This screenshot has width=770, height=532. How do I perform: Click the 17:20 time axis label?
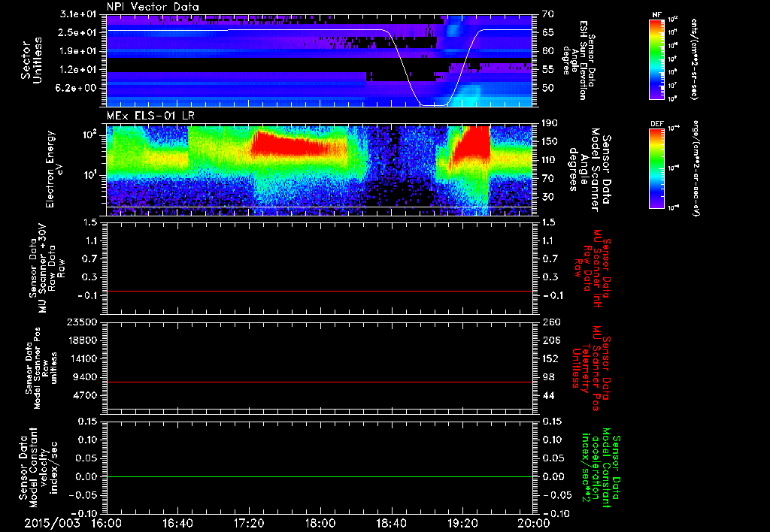point(249,523)
